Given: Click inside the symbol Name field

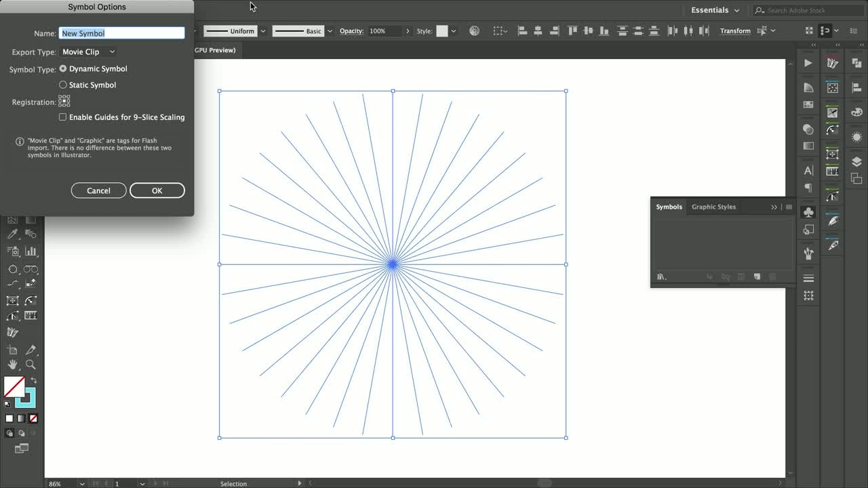Looking at the screenshot, I should click(x=121, y=33).
